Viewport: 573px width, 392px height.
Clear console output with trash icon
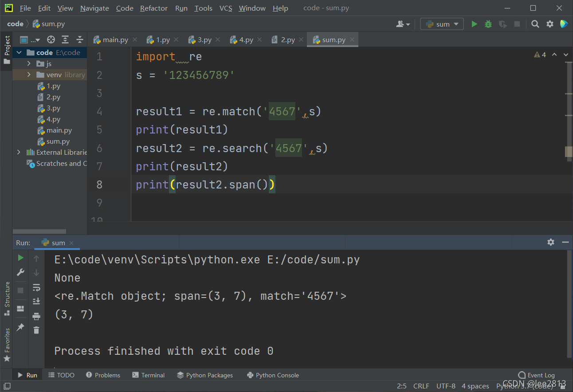click(36, 330)
